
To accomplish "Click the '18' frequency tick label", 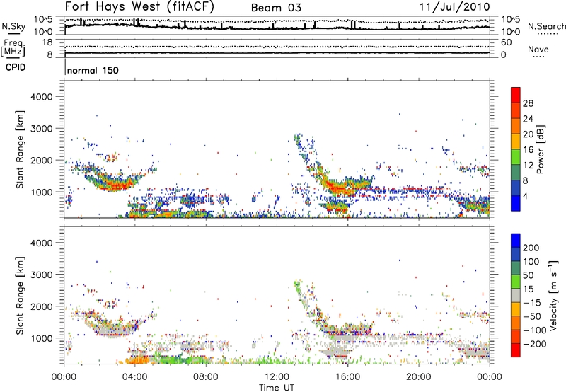I will click(x=47, y=42).
